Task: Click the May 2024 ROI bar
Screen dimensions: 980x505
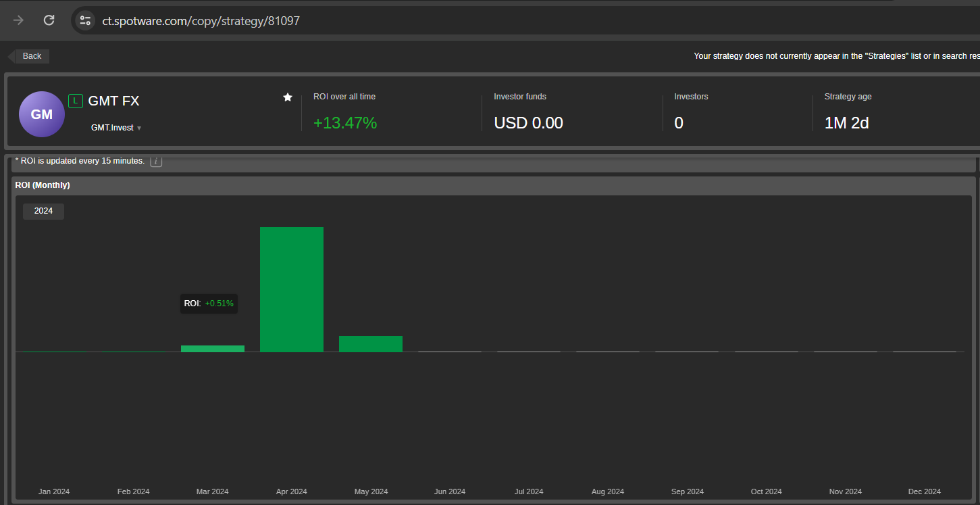Action: click(371, 344)
